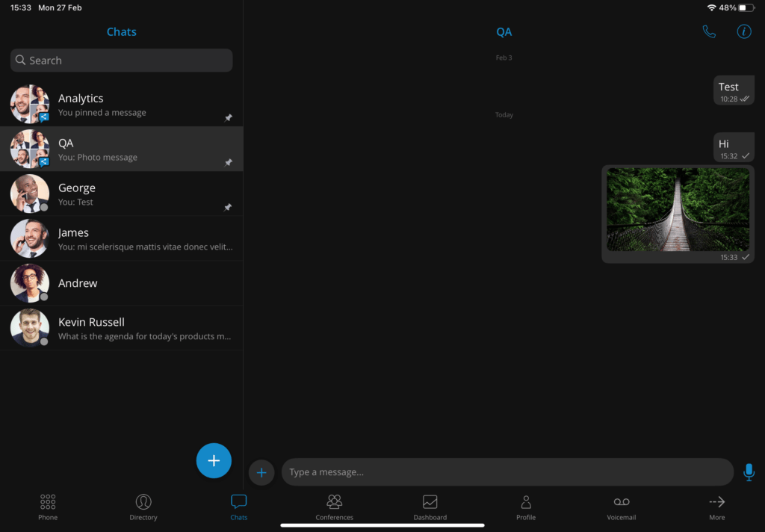Open the Andrew conversation
Screen dimensions: 765x532
122,283
